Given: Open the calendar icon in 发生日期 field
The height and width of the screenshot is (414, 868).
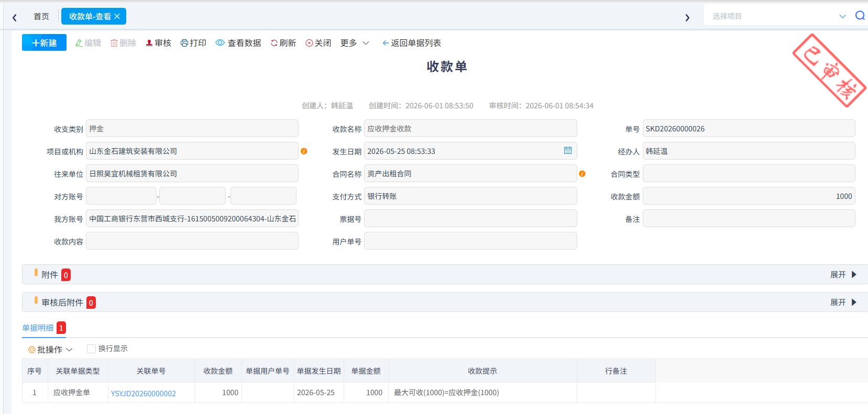Looking at the screenshot, I should pos(568,151).
